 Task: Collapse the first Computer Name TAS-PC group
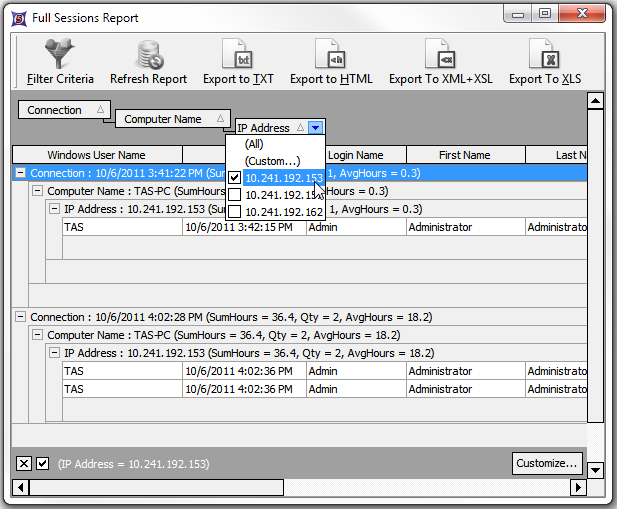tap(37, 191)
